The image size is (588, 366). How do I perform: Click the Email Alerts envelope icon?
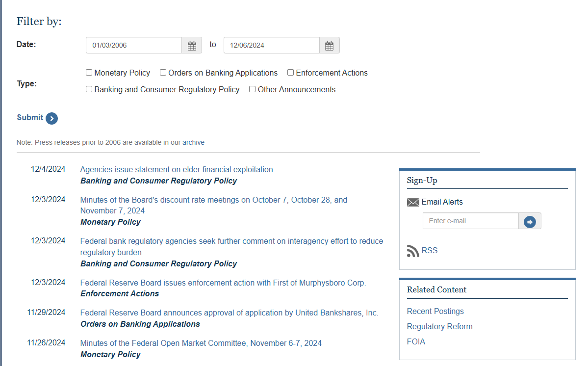pyautogui.click(x=413, y=203)
